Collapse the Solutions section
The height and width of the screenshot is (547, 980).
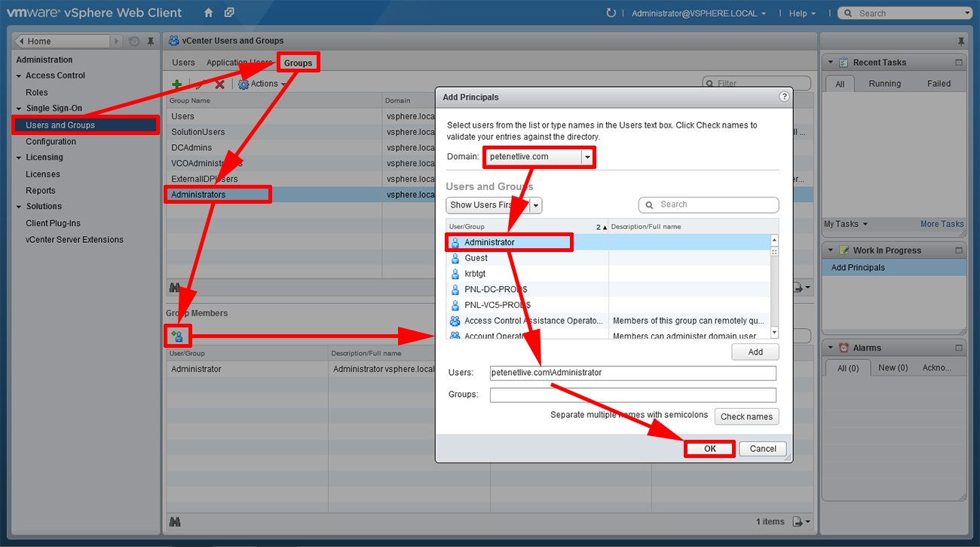pyautogui.click(x=20, y=207)
